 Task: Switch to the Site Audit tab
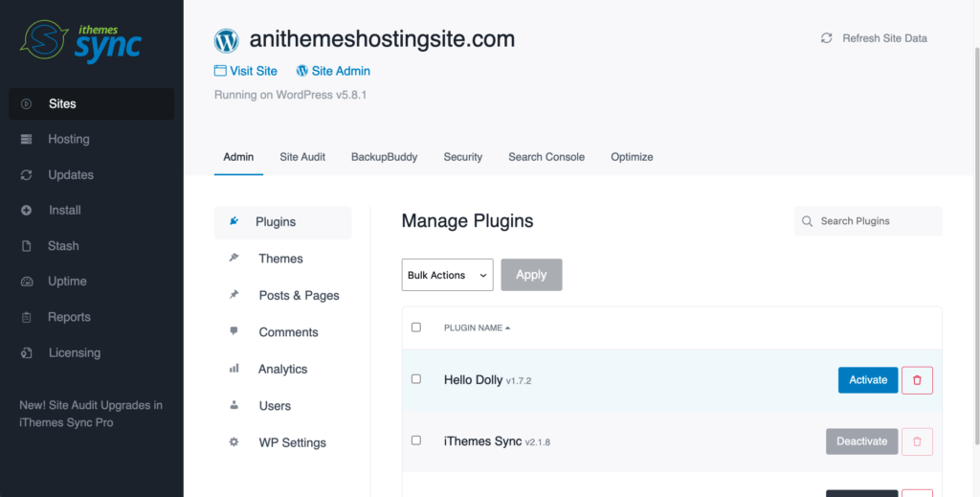click(302, 157)
